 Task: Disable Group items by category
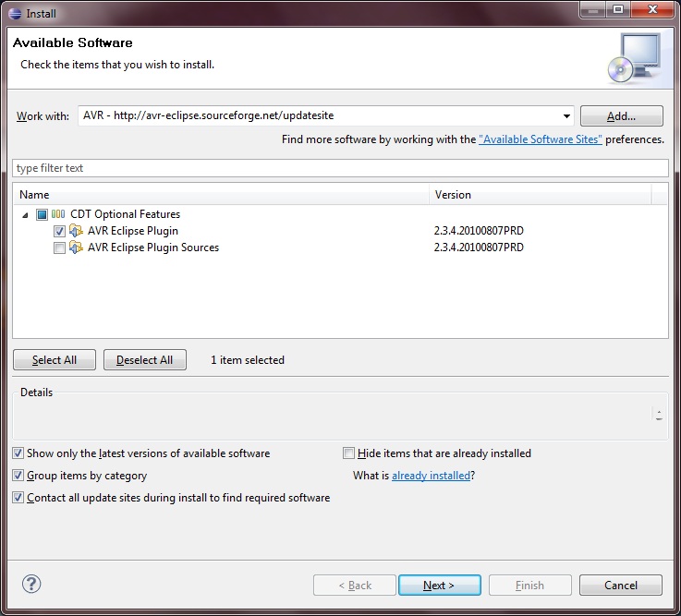(18, 476)
